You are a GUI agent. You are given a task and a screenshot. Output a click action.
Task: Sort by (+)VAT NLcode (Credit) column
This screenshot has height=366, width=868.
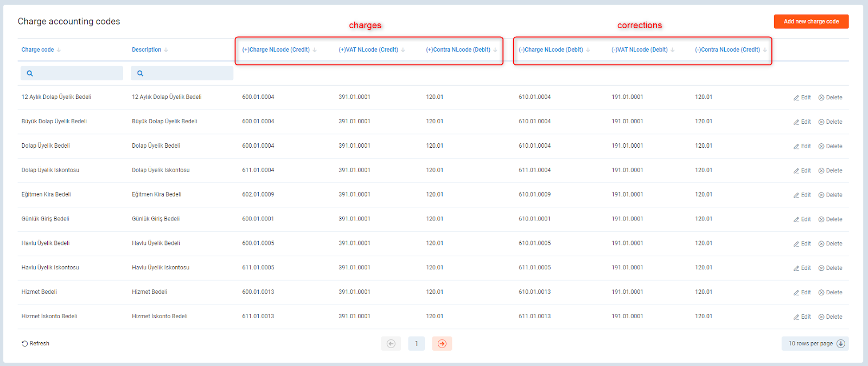point(368,50)
